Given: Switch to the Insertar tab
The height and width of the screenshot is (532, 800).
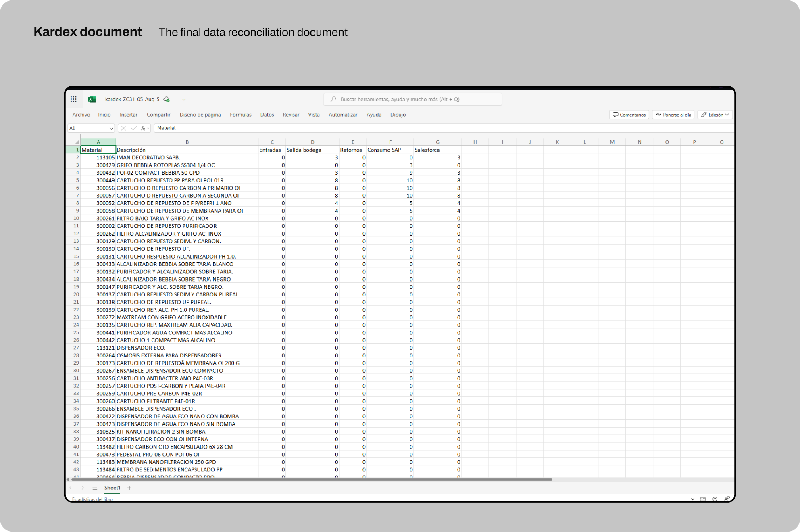Looking at the screenshot, I should (129, 115).
